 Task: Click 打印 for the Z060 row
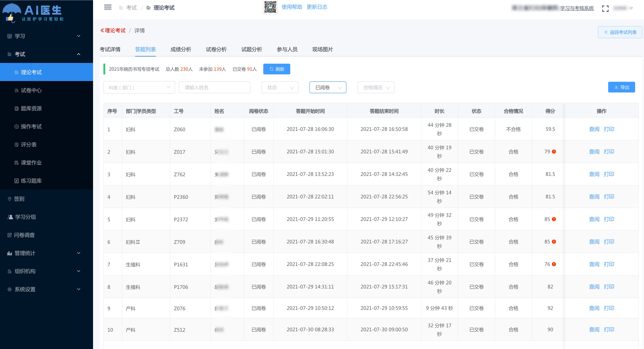coord(609,129)
